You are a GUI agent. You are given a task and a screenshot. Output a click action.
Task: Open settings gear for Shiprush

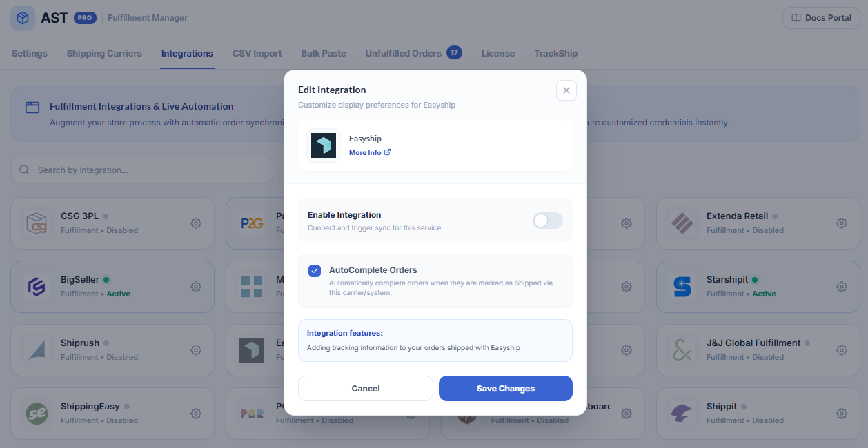(x=196, y=350)
